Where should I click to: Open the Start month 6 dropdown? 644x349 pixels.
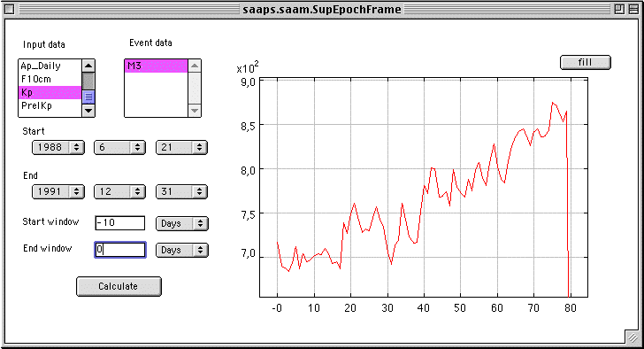click(119, 147)
